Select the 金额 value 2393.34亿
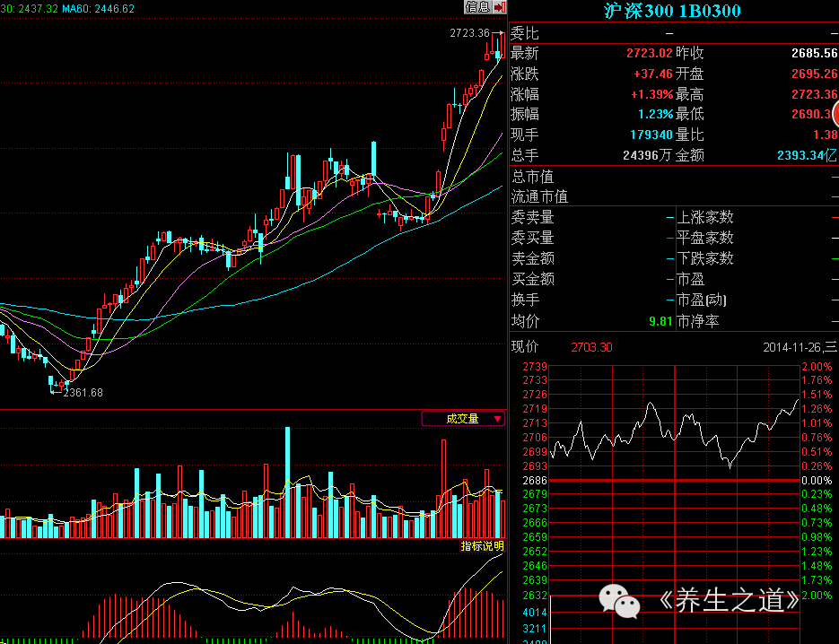 (x=807, y=156)
